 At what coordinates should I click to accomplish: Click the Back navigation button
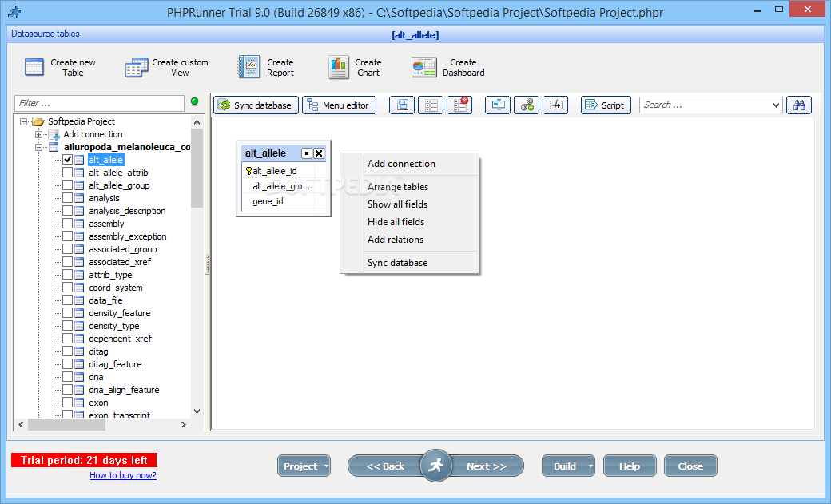tap(385, 466)
